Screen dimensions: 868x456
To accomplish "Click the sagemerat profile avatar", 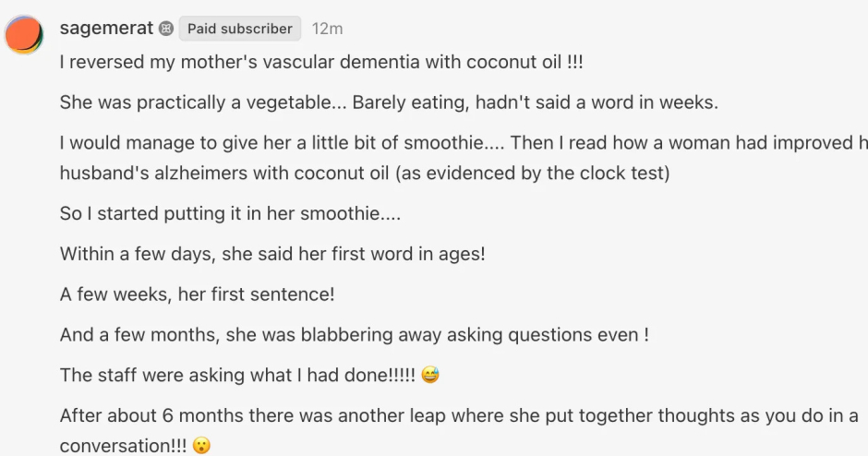I will coord(24,35).
